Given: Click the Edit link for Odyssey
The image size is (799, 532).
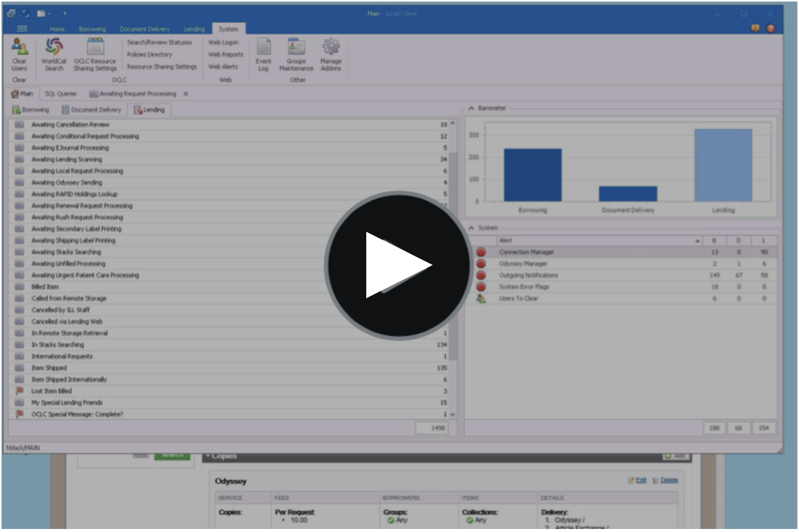Looking at the screenshot, I should coord(640,481).
